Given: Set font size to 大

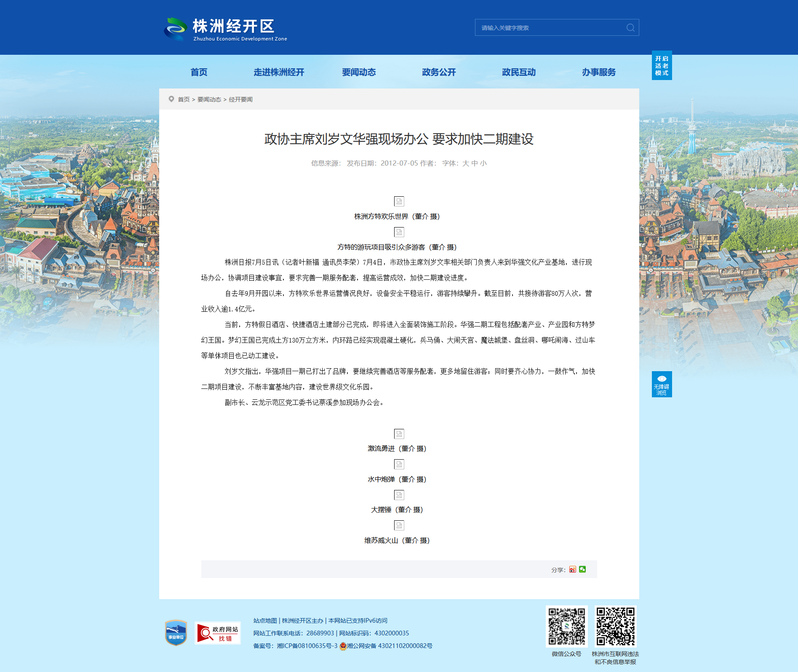Looking at the screenshot, I should pos(465,163).
